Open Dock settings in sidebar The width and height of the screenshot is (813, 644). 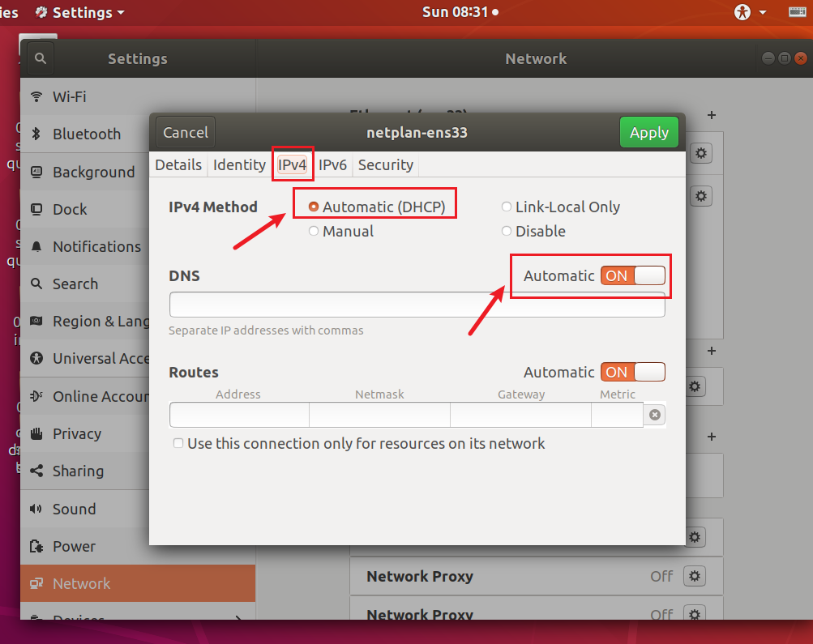pos(138,209)
